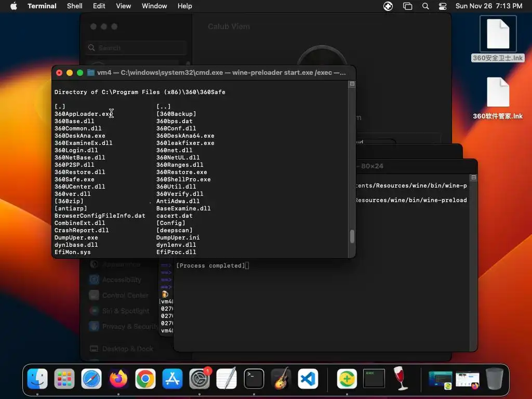Viewport: 532px width, 399px height.
Task: Open Visual Studio Code from the Dock
Action: (308, 379)
